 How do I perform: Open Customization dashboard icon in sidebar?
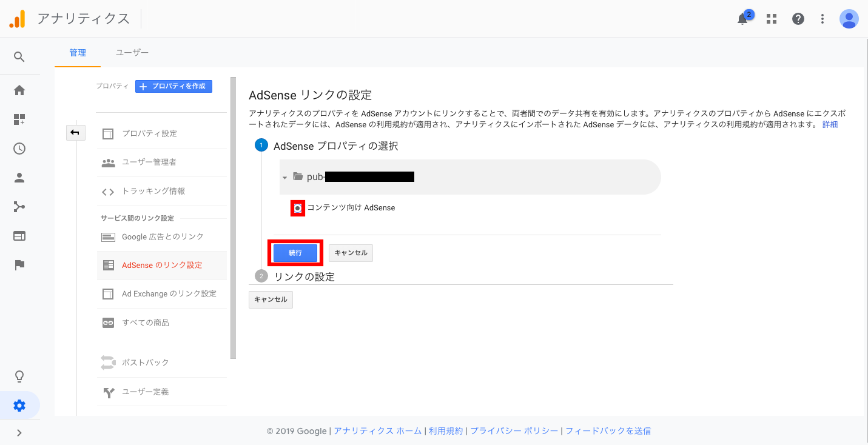[19, 119]
